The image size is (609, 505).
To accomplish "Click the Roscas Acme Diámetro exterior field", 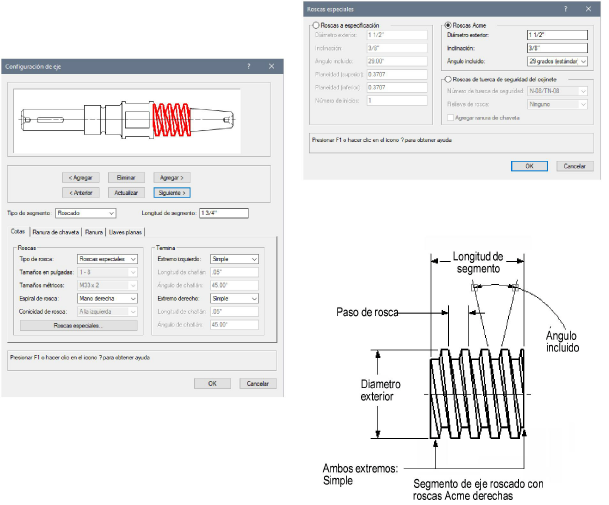I will (x=557, y=35).
